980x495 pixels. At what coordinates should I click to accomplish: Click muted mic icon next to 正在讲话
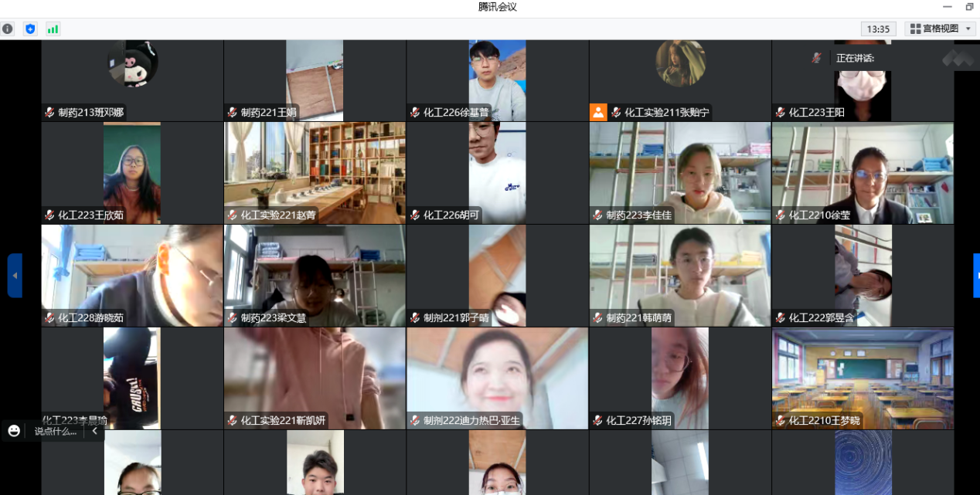816,58
